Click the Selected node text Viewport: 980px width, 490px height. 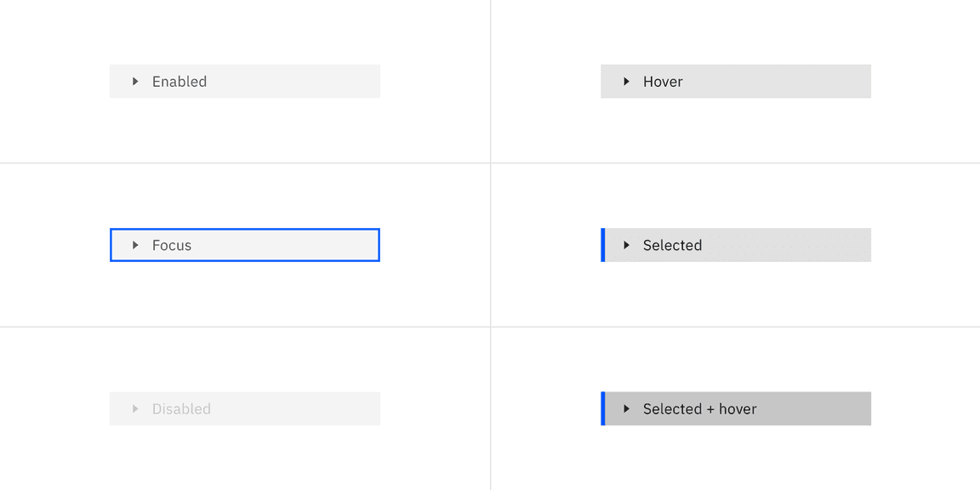[x=672, y=245]
